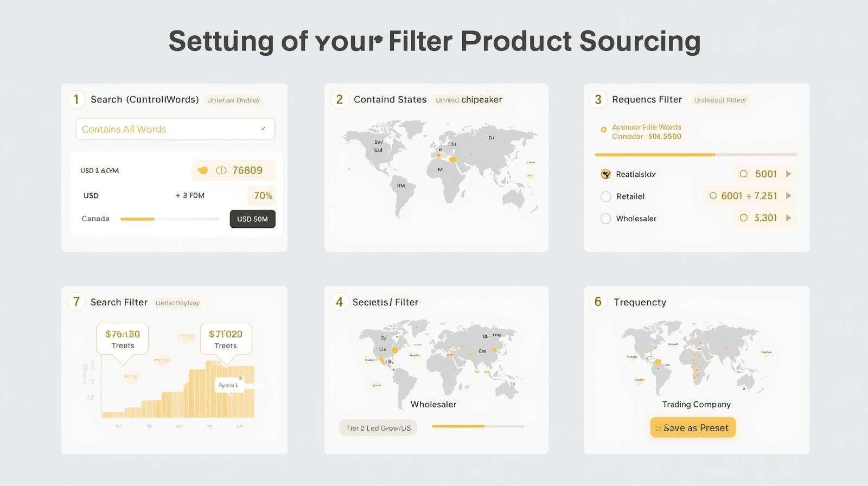Select the Retailel radio button
Screen dimensions: 868x486
point(606,196)
